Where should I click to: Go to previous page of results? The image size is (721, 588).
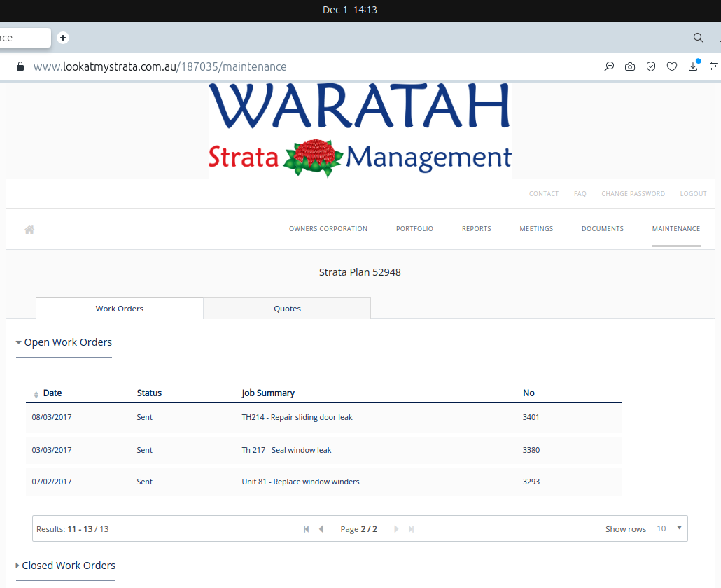click(321, 529)
